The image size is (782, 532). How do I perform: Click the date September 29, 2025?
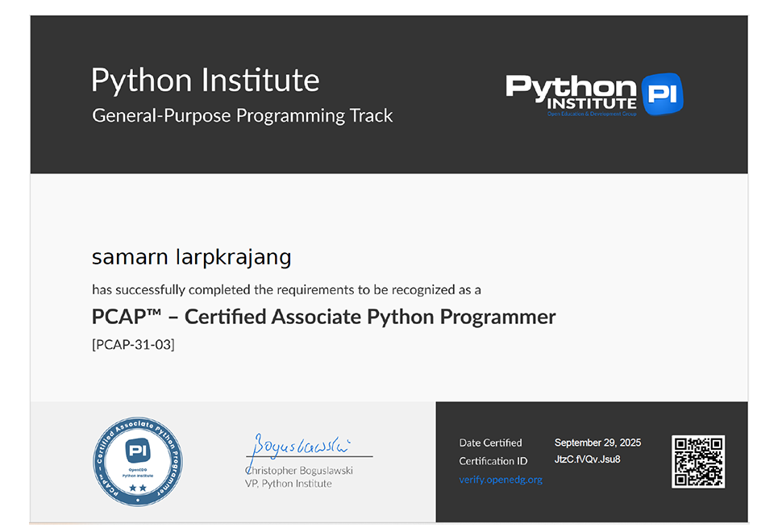[597, 443]
